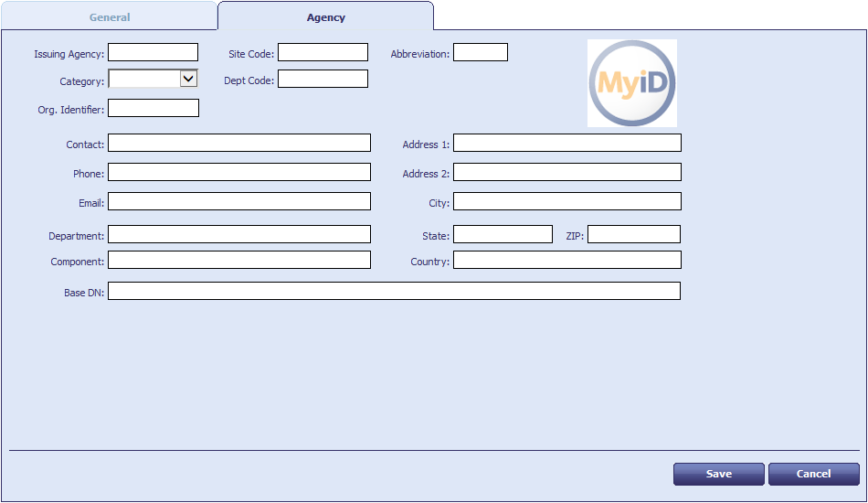
Task: Select the Department input field
Action: 239,234
